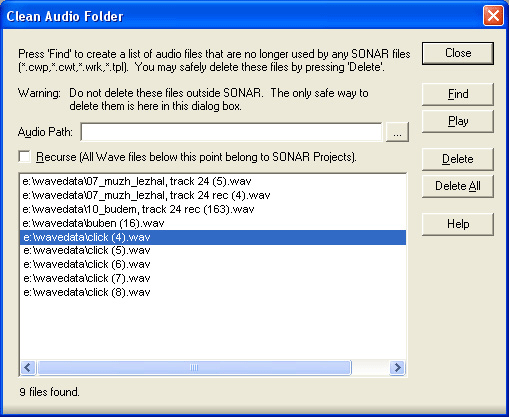509x417 pixels.
Task: Select 07_muzh_lezhal, track 24 (5).wav
Action: point(213,181)
